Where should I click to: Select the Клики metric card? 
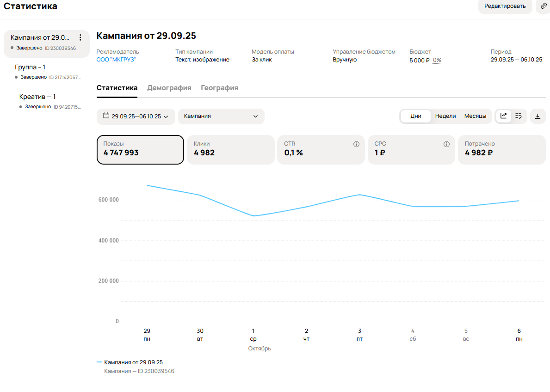click(x=231, y=150)
